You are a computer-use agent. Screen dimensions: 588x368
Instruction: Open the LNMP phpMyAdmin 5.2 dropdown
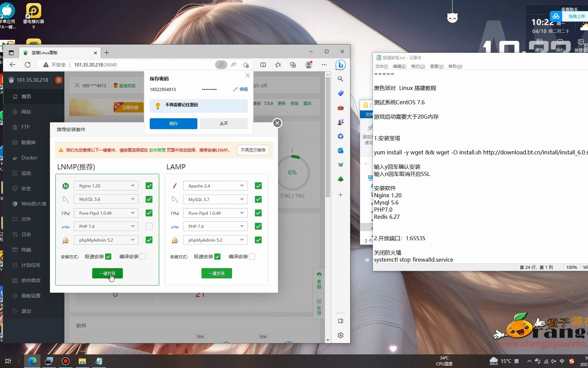point(106,240)
